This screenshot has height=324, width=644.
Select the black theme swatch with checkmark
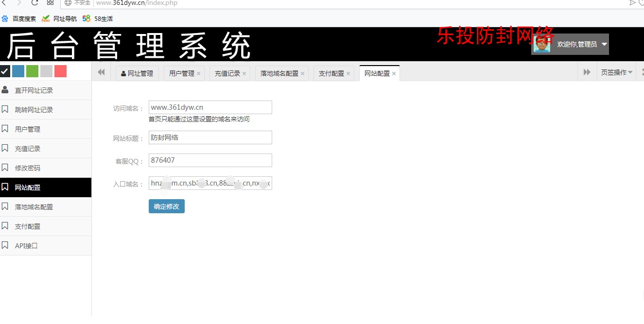(5, 71)
